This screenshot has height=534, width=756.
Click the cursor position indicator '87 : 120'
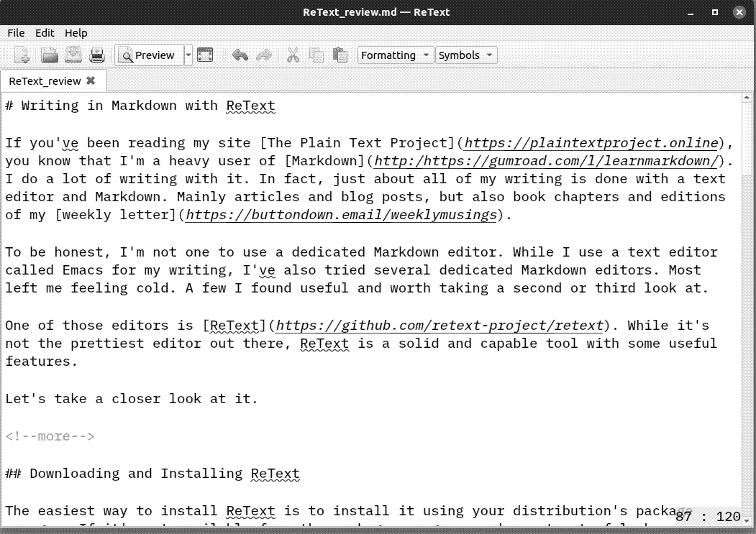coord(708,517)
